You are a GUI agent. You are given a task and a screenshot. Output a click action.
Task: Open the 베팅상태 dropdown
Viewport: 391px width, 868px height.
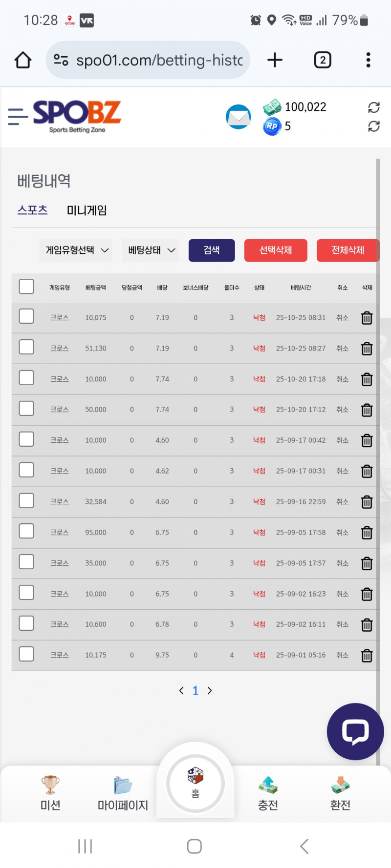pos(151,250)
